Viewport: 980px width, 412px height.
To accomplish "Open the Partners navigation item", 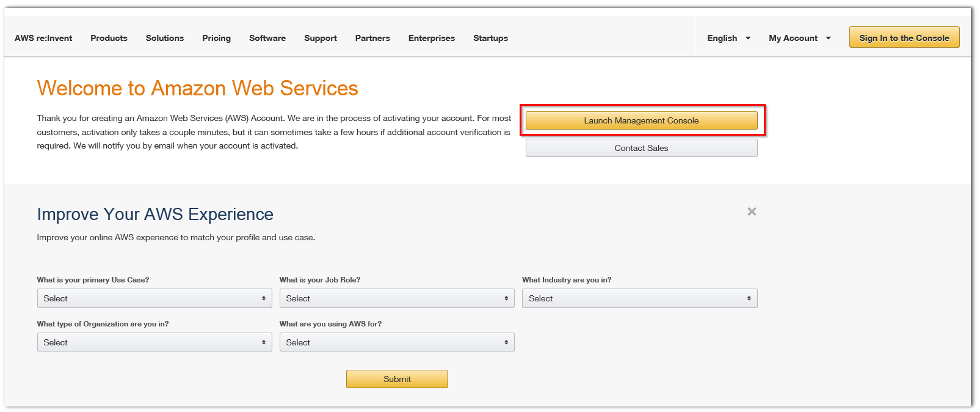I will pyautogui.click(x=372, y=38).
